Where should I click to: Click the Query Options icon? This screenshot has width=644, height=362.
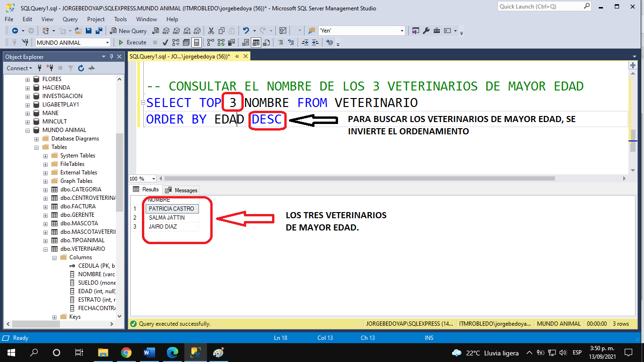coord(186,42)
